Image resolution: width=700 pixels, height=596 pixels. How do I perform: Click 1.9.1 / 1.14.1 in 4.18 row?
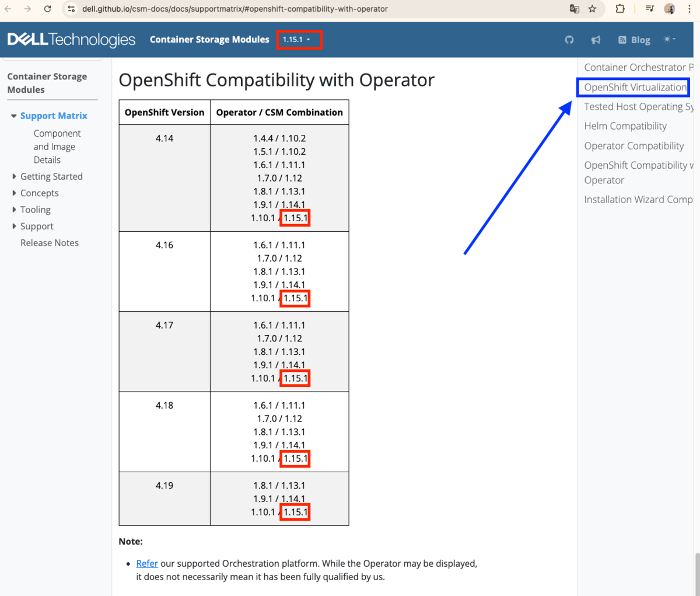(x=279, y=445)
